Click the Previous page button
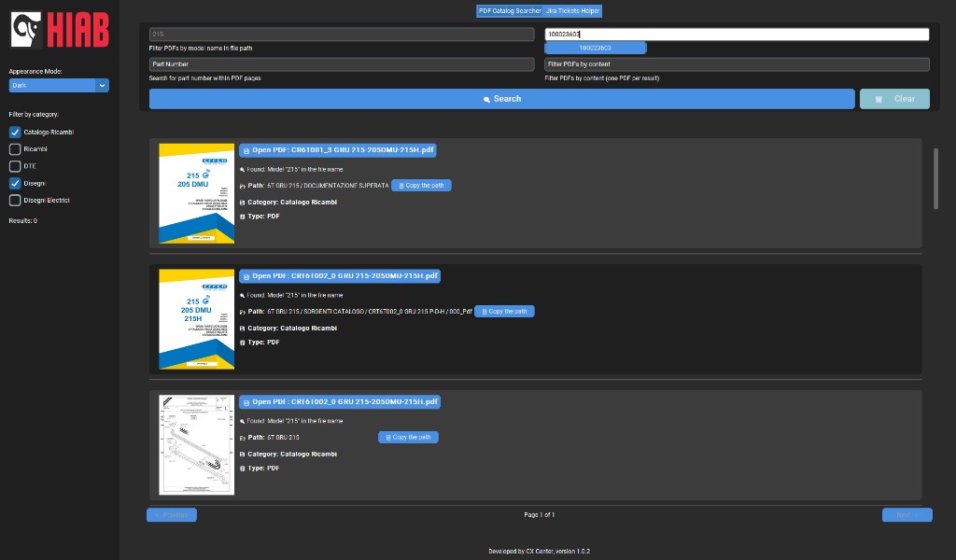Image resolution: width=956 pixels, height=560 pixels. (172, 515)
